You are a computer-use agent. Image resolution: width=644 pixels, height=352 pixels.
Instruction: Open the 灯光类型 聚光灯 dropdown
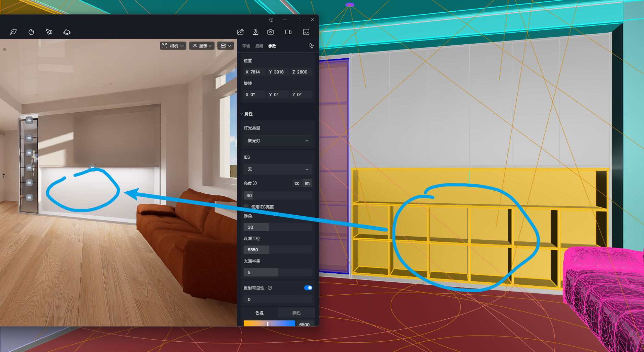278,141
